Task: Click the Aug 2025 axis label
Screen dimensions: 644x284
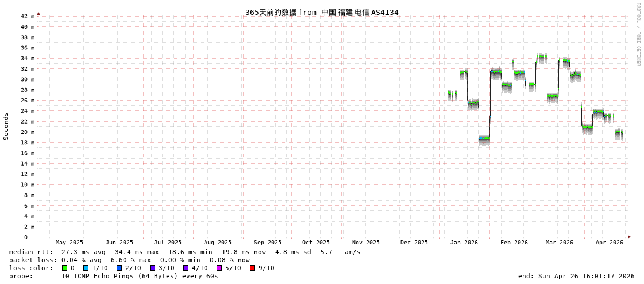Action: coord(218,243)
